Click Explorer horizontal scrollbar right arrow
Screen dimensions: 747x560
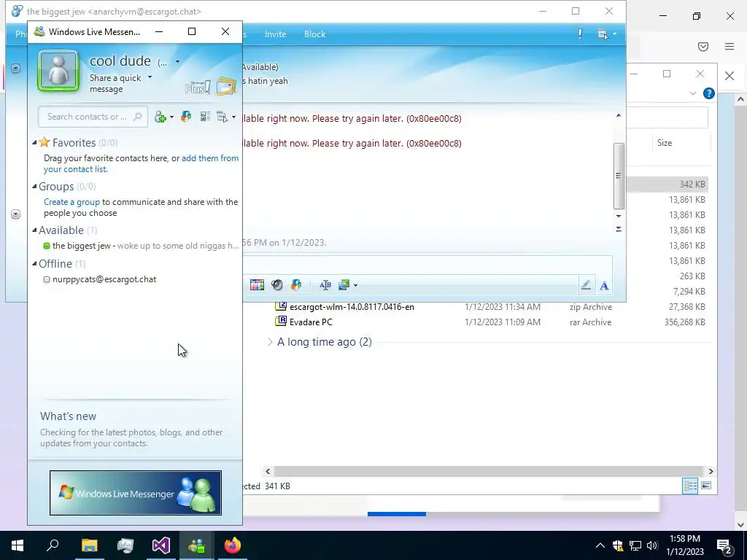click(711, 472)
